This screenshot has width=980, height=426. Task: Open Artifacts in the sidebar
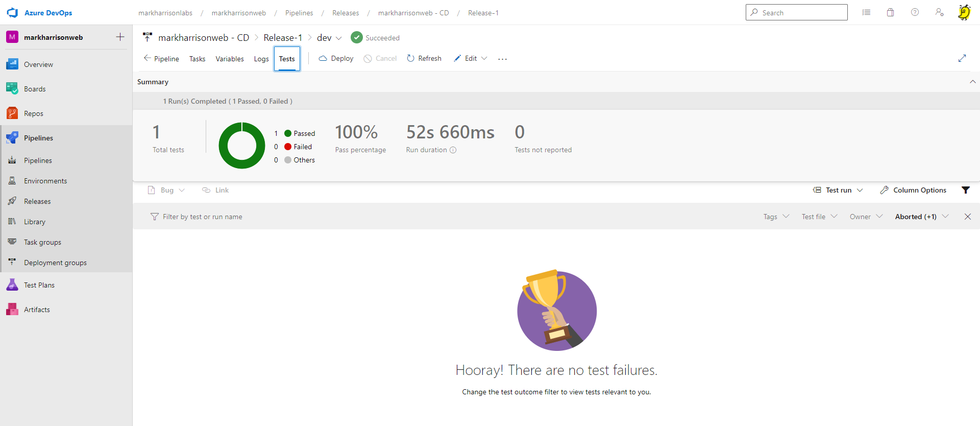[37, 310]
